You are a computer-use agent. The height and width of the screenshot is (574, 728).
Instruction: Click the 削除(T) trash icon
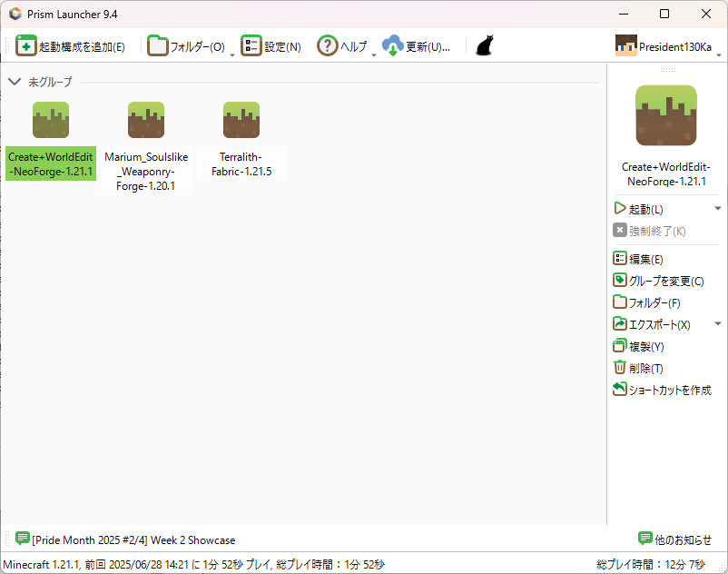(620, 367)
